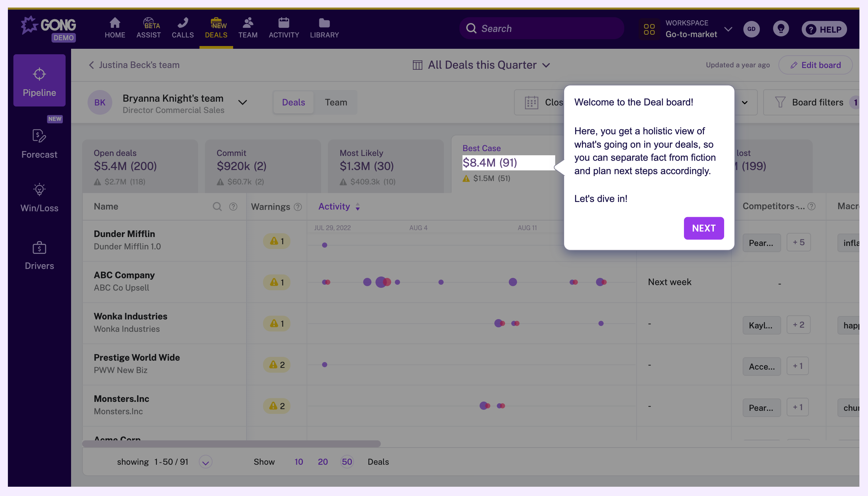This screenshot has width=868, height=496.
Task: Click Dunder Mifflin's activity dot on timeline
Action: (324, 245)
